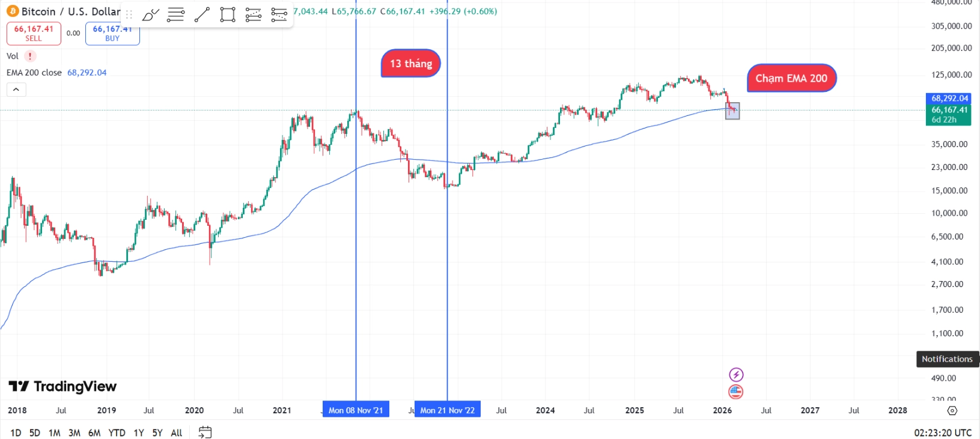Viewport: 980px width, 439px height.
Task: Open the Notifications panel
Action: [x=947, y=359]
